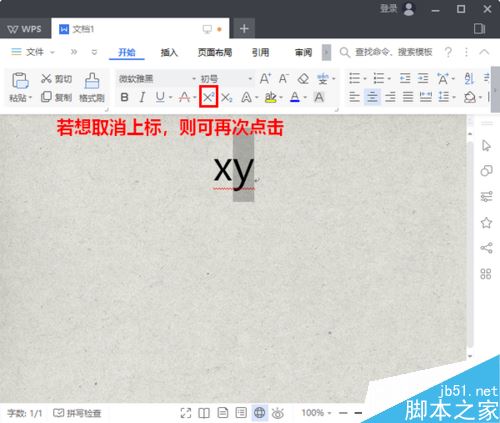500x423 pixels.
Task: Open the font color dropdown arrow
Action: (305, 98)
